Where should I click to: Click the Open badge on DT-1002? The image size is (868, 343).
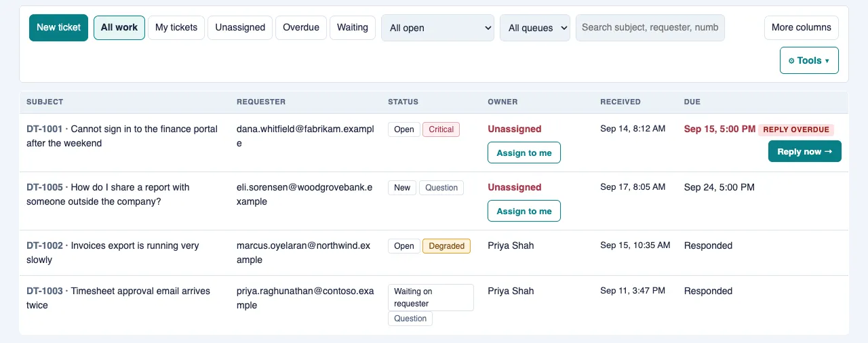404,246
